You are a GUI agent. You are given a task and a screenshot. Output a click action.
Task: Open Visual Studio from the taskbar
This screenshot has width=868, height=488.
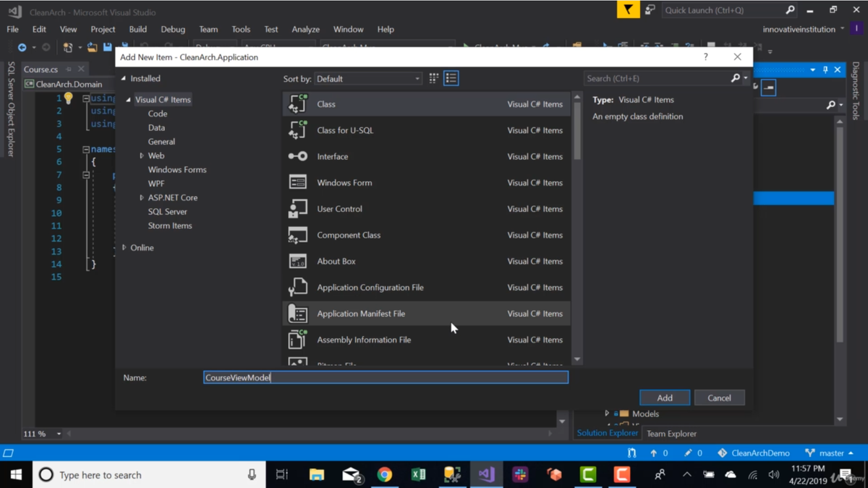(x=486, y=475)
